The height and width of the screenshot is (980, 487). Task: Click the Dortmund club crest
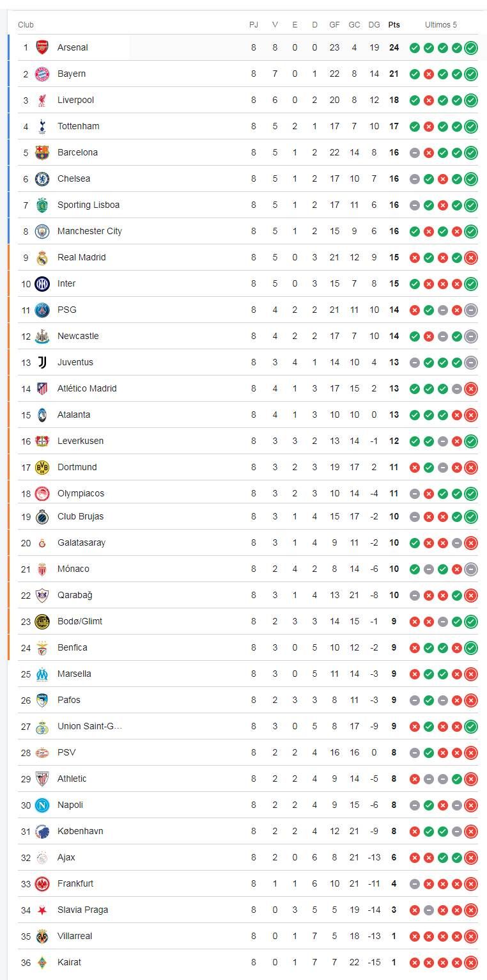42,467
